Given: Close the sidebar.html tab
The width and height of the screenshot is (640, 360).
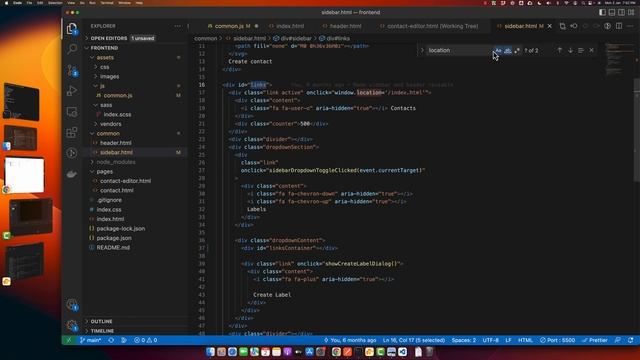Looking at the screenshot, I should point(550,26).
